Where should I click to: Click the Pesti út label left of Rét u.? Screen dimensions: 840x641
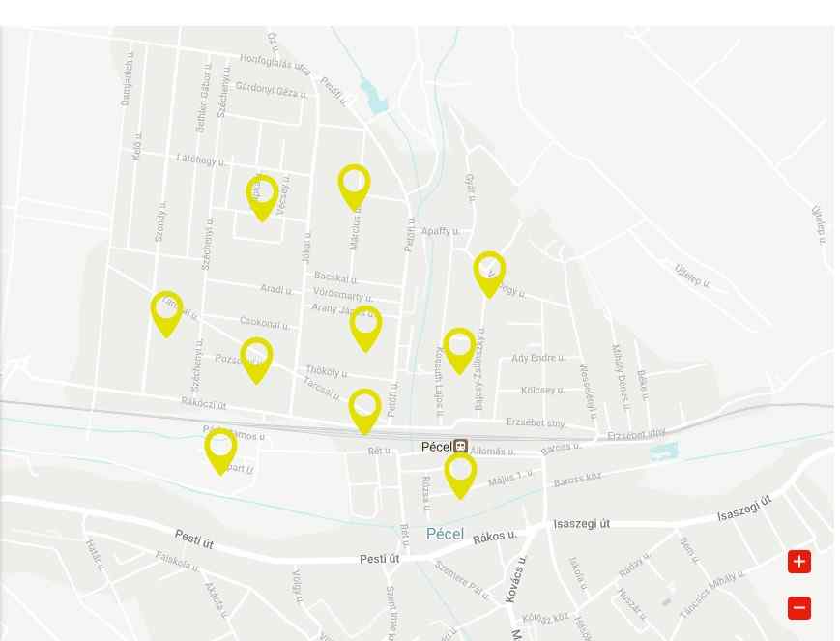379,559
